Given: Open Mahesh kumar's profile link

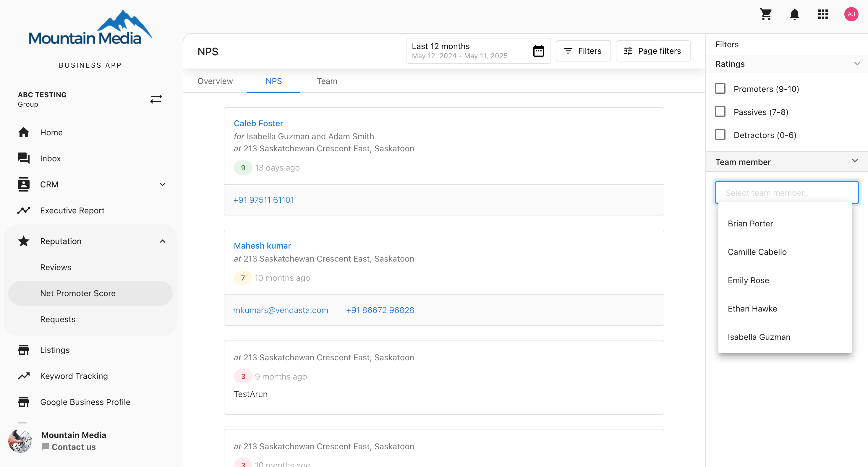Looking at the screenshot, I should [x=263, y=246].
